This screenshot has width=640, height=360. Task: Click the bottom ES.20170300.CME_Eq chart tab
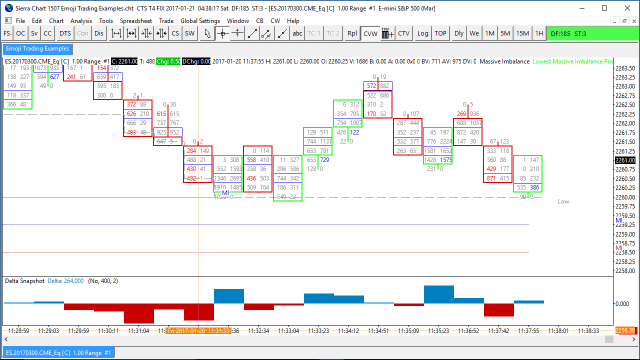point(58,353)
